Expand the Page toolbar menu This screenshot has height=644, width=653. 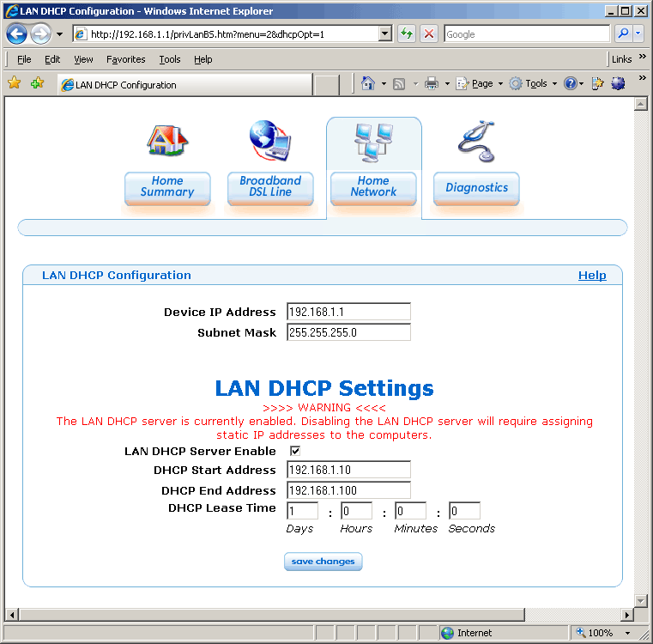tap(475, 83)
